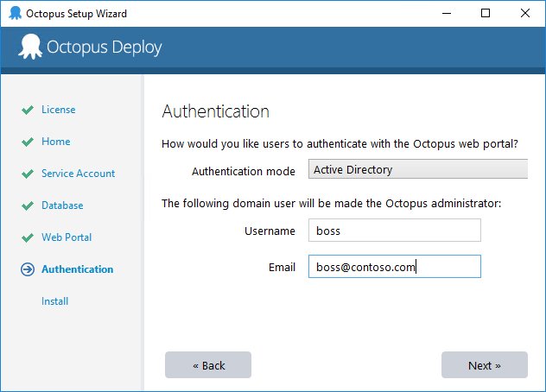
Task: Proceed with the Next button
Action: coord(485,365)
